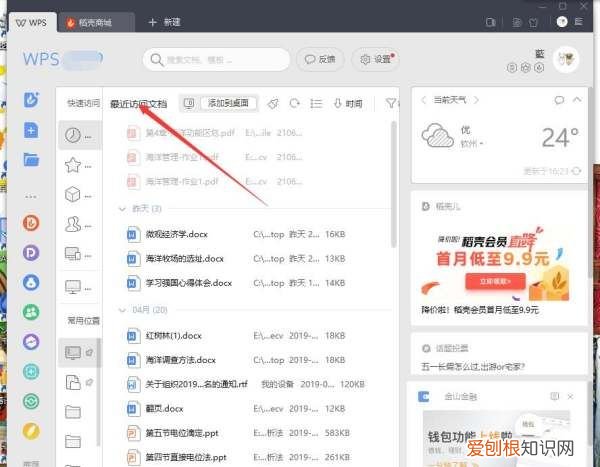This screenshot has height=467, width=600.
Task: Click the 稻壳会员 promotion banner
Action: 495,262
